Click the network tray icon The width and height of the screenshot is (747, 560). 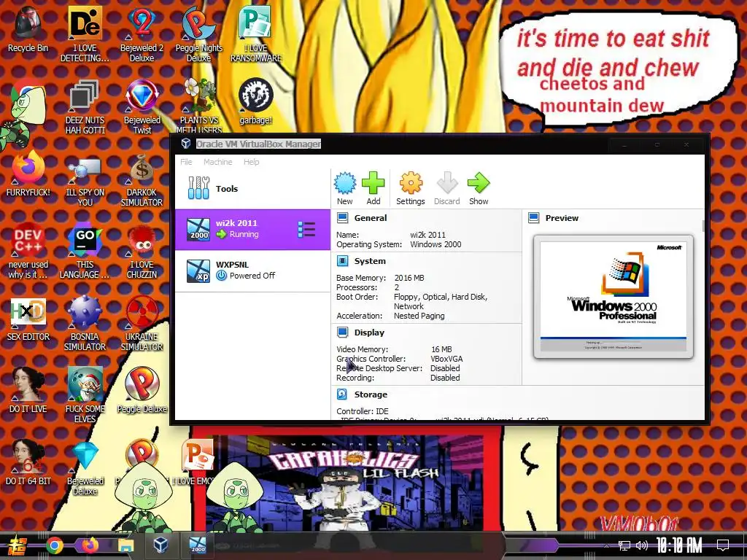pyautogui.click(x=624, y=545)
